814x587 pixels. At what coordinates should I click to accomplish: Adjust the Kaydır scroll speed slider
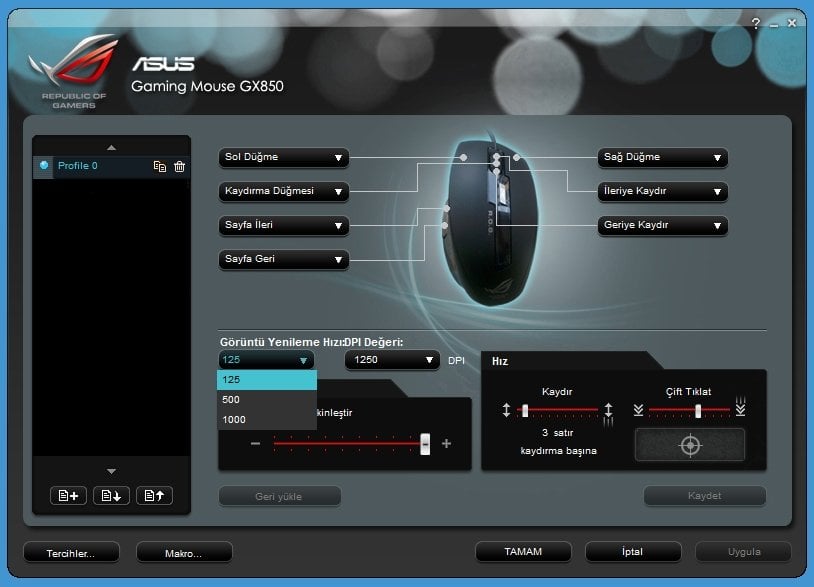click(x=526, y=409)
